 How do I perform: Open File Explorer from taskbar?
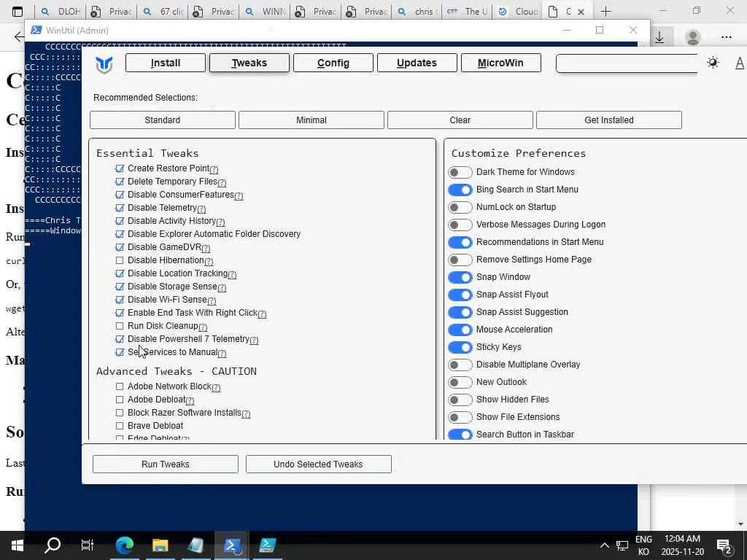tap(160, 545)
